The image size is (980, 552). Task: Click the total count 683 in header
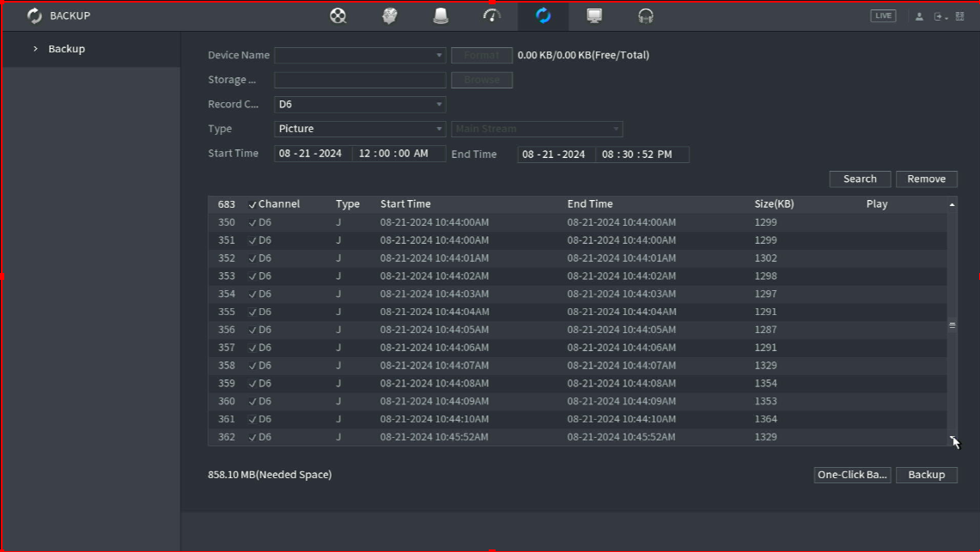click(x=226, y=204)
